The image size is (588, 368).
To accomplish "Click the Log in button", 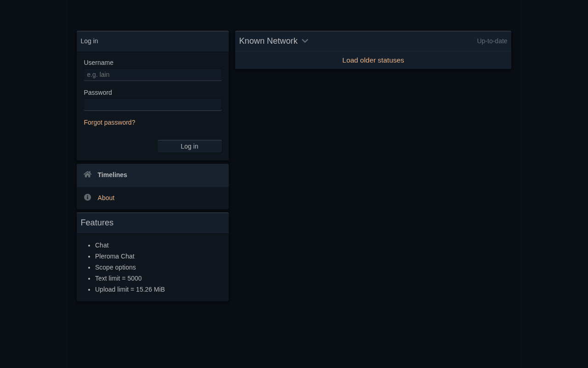I will pyautogui.click(x=189, y=146).
